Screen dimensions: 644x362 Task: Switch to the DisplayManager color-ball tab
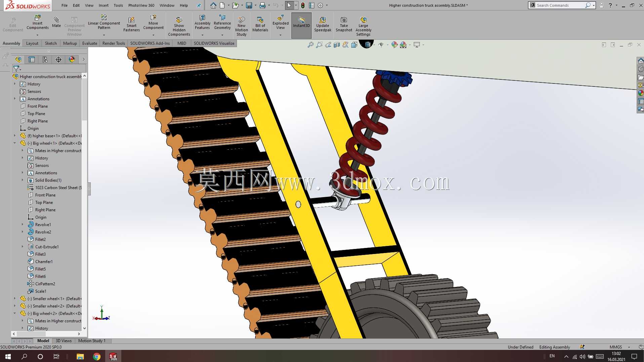(x=72, y=60)
